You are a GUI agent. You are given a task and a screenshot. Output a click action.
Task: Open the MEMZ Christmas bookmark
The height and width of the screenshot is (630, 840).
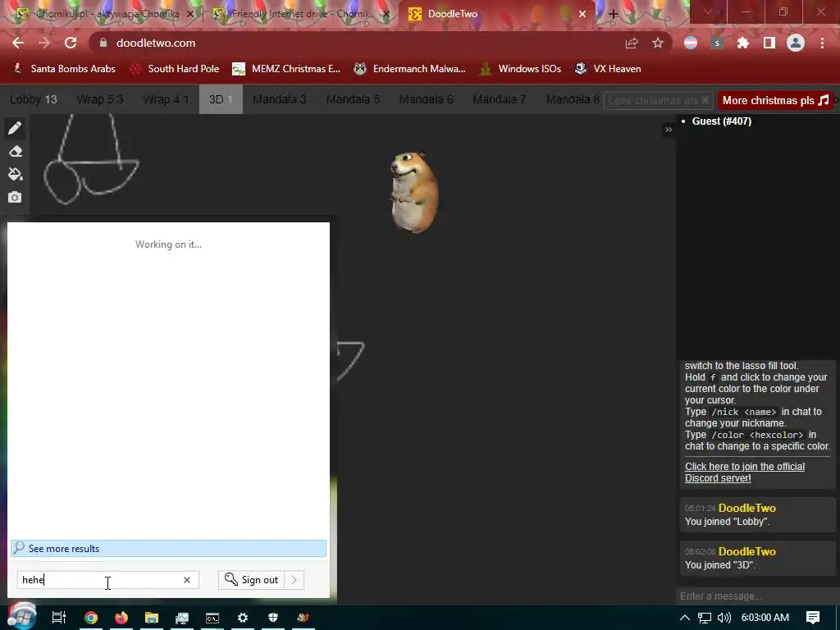click(x=286, y=69)
